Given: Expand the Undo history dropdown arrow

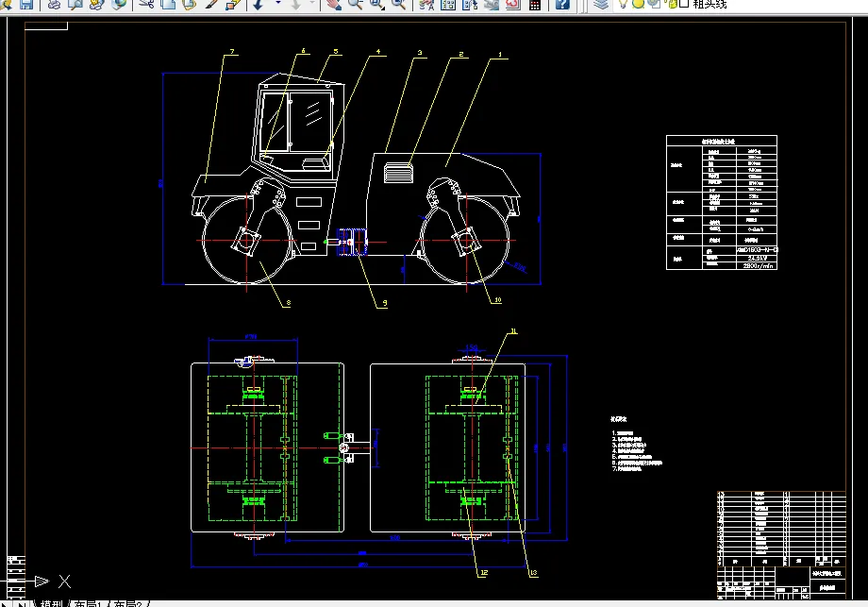Looking at the screenshot, I should point(278,4).
